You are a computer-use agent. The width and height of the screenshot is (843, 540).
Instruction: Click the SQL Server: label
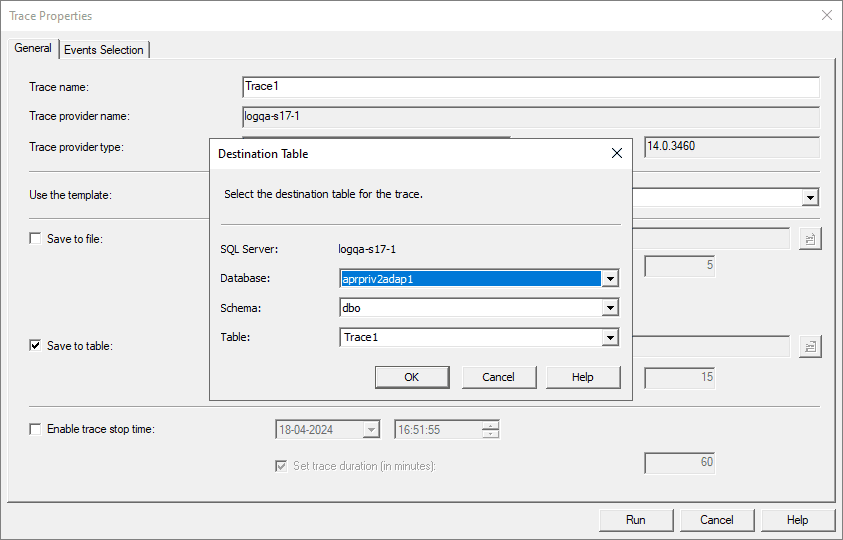249,249
